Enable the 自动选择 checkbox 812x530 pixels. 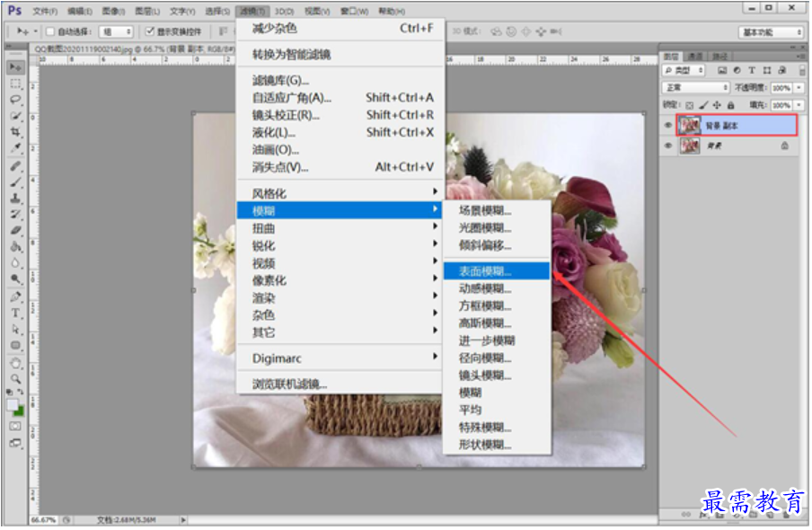click(x=50, y=31)
